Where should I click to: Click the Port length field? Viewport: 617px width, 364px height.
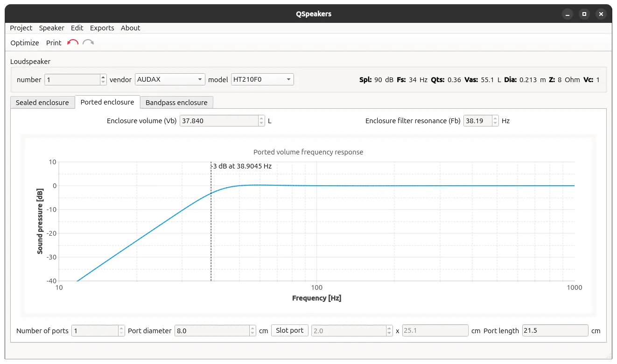[x=555, y=331]
